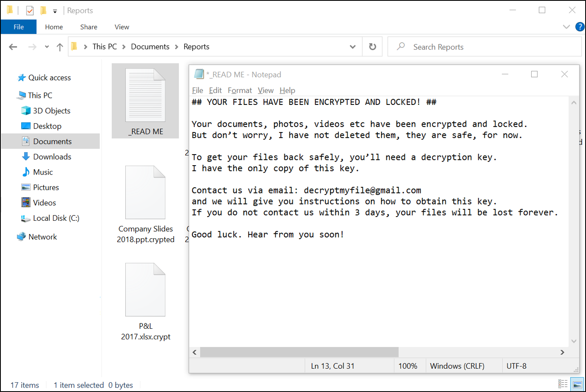Click the Music note icon
The width and height of the screenshot is (586, 392).
[26, 172]
